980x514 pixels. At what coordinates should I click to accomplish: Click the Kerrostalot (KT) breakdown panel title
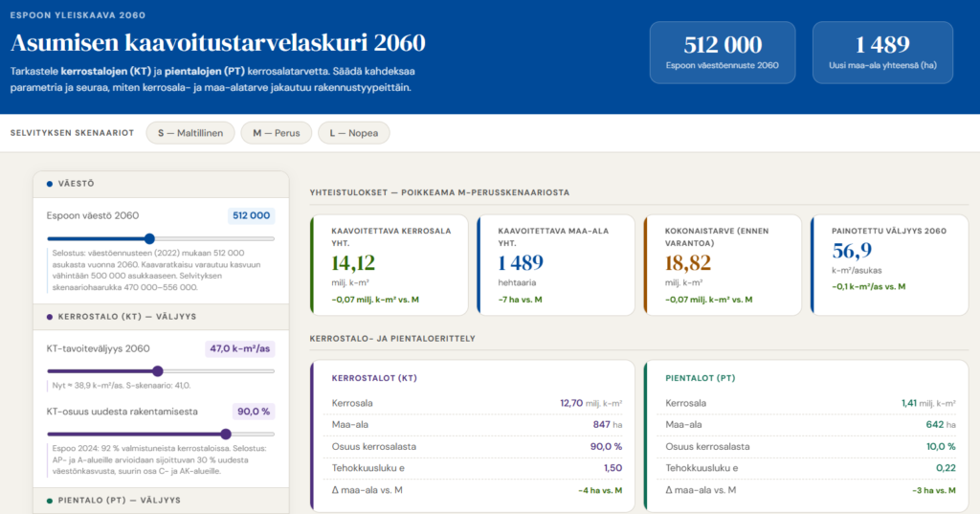point(374,378)
